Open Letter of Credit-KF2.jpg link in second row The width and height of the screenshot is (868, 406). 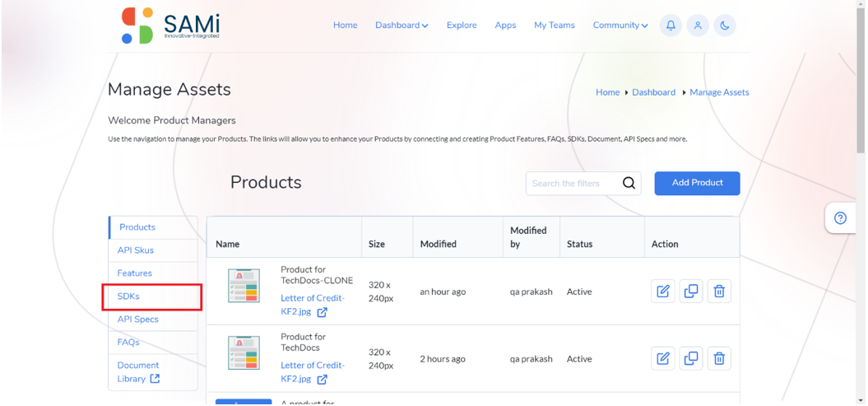point(313,372)
